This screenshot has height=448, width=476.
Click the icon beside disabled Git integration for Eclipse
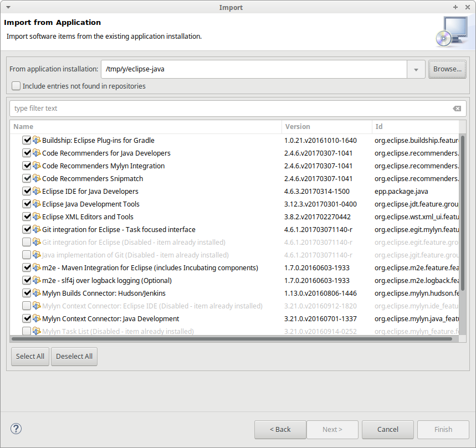point(37,242)
